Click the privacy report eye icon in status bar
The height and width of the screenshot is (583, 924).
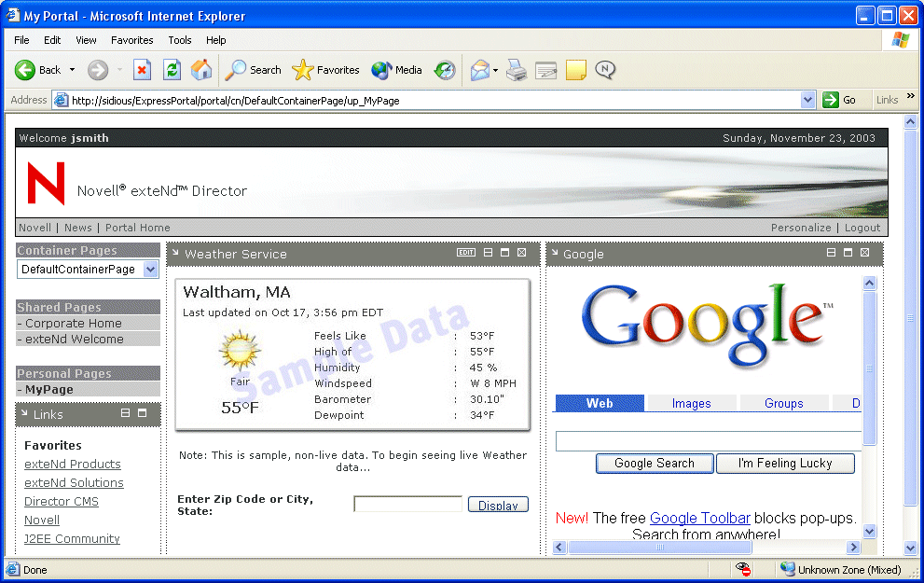[x=743, y=569]
